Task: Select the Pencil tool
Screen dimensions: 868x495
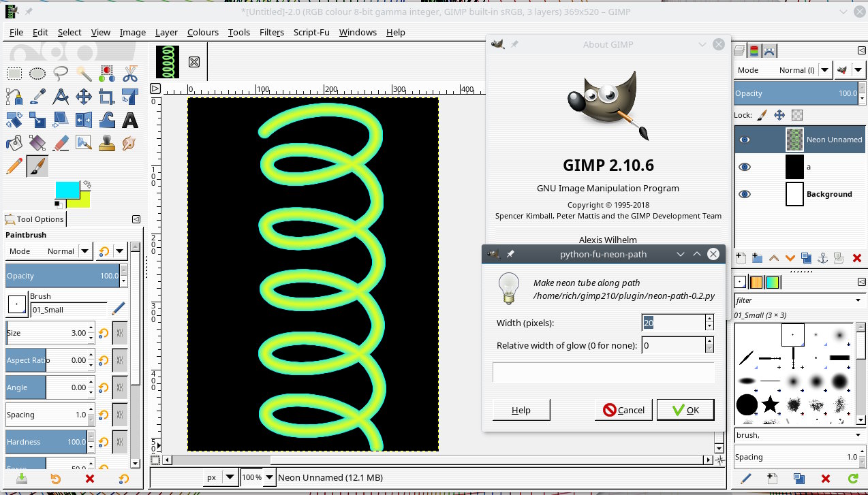Action: 14,166
